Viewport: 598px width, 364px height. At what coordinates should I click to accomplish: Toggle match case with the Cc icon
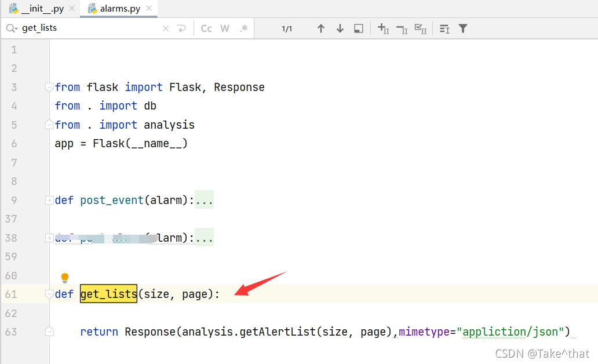click(206, 28)
